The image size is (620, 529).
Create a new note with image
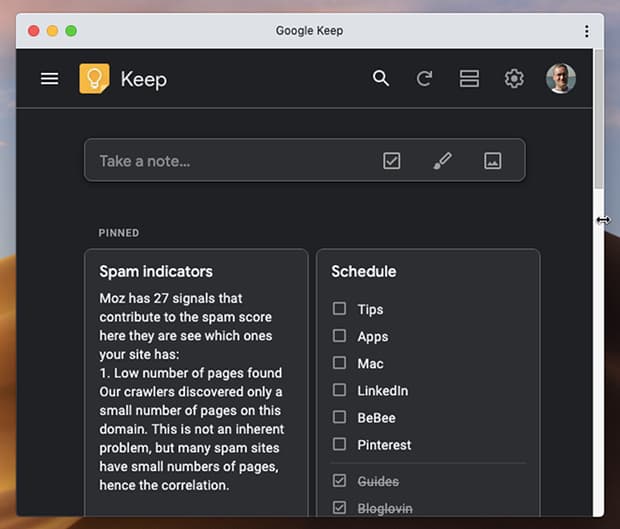[x=492, y=161]
